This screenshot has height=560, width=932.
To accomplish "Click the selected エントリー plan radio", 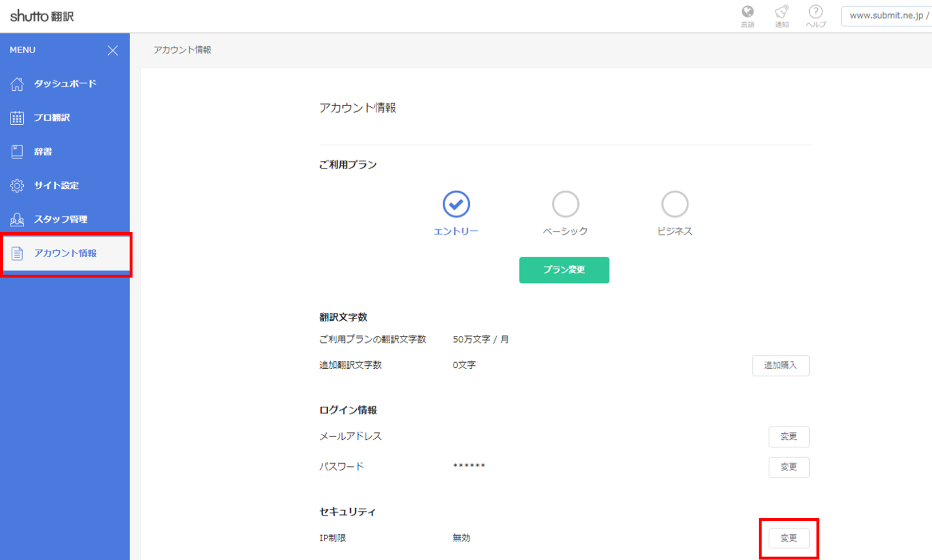I will pyautogui.click(x=456, y=204).
